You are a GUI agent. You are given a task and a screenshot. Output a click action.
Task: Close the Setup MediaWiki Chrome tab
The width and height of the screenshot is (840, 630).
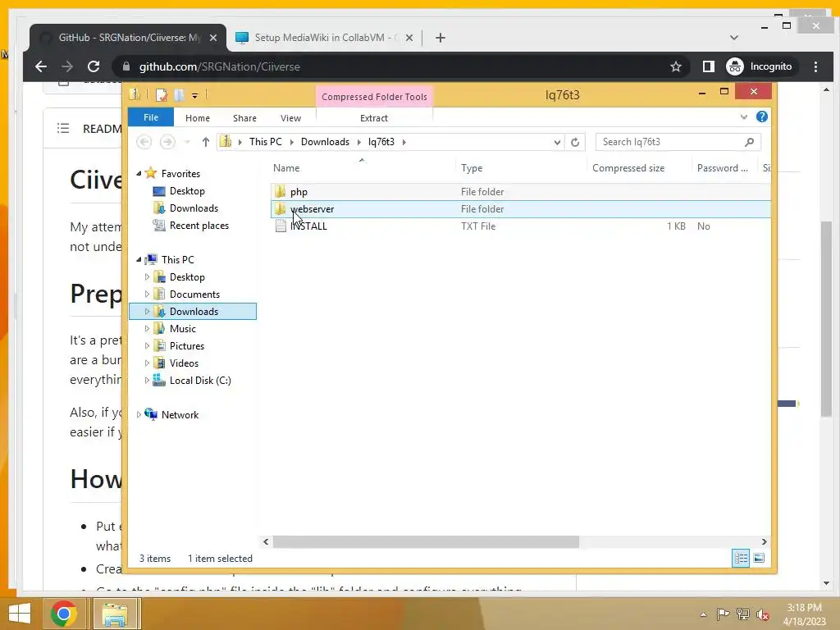pyautogui.click(x=409, y=38)
